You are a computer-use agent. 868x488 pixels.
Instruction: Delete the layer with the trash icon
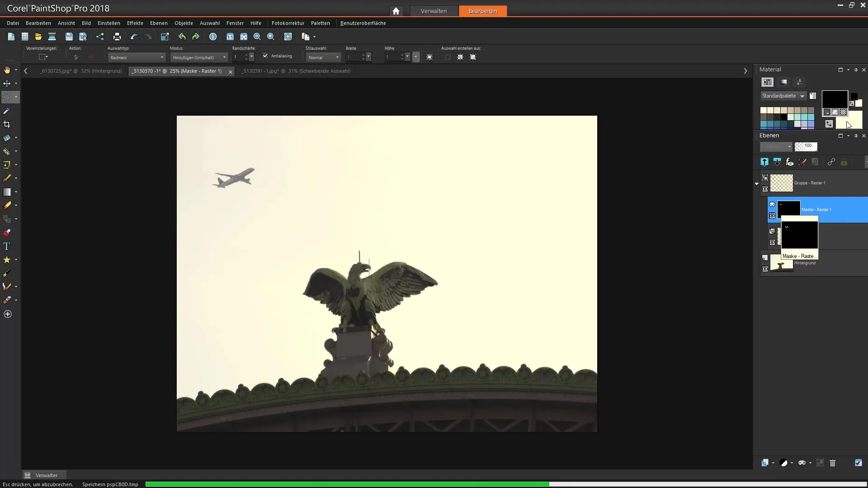(x=833, y=463)
